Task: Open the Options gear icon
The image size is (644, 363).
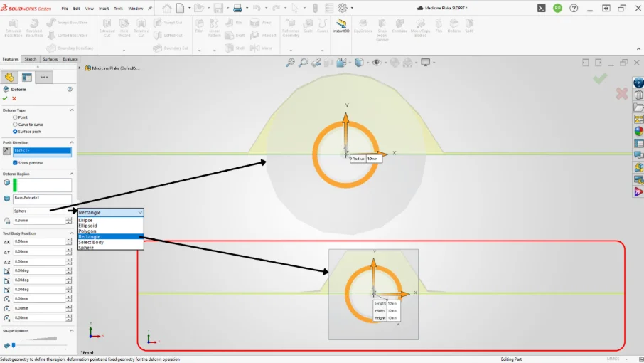Action: pyautogui.click(x=343, y=8)
